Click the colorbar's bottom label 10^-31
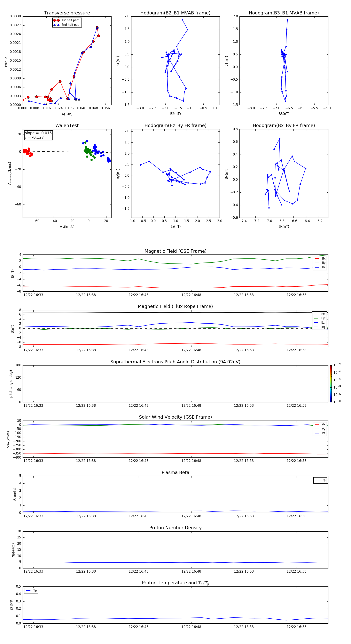 pos(337,402)
